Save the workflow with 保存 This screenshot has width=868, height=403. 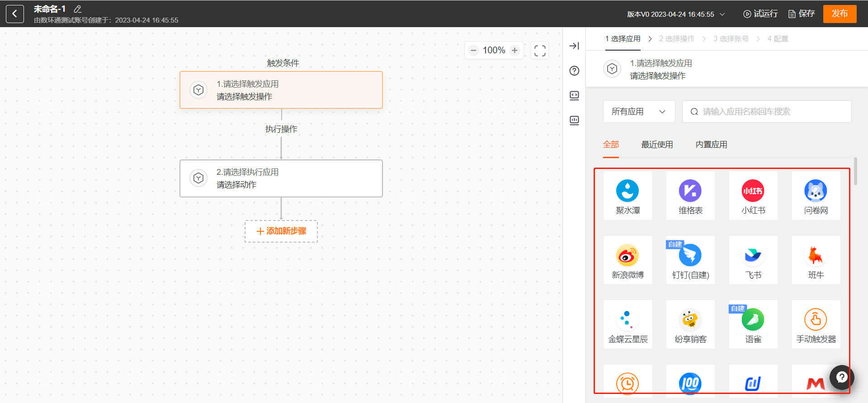802,14
